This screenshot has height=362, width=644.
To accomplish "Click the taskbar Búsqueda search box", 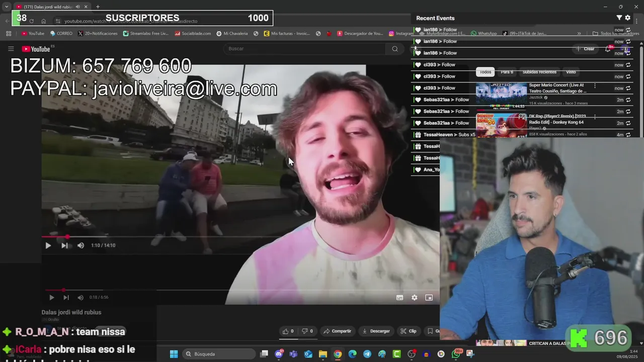I will 219,354.
